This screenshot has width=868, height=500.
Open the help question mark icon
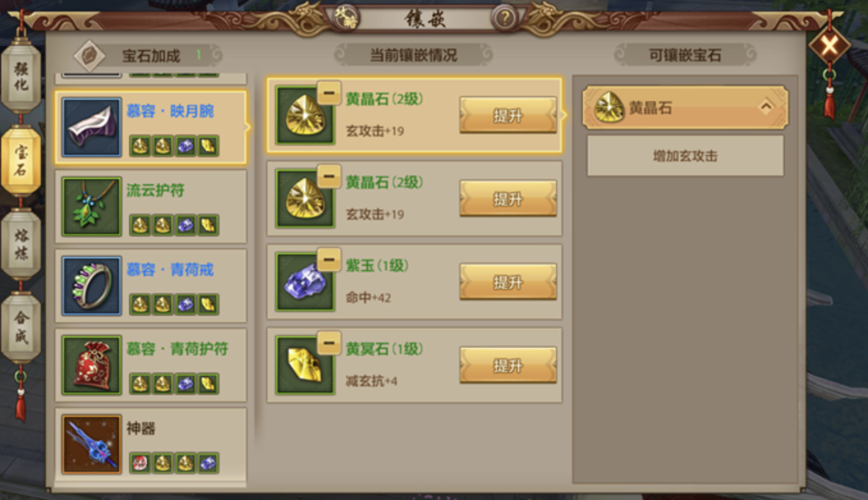504,18
